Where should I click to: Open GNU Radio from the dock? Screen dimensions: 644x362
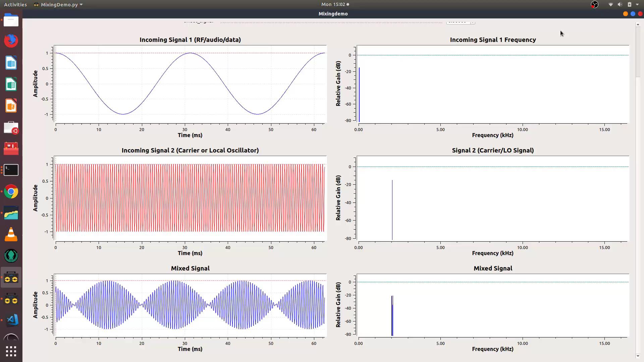click(11, 256)
